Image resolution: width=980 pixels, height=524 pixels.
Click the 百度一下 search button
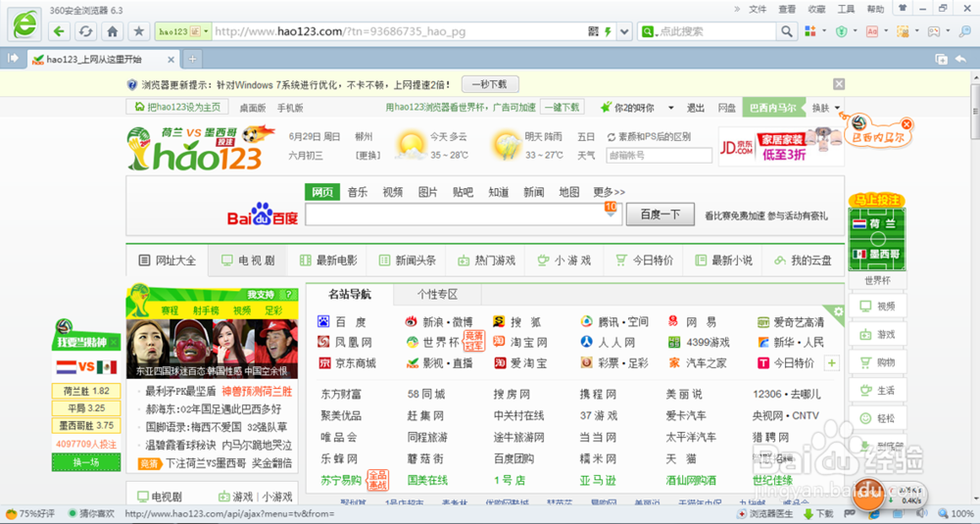click(x=660, y=214)
